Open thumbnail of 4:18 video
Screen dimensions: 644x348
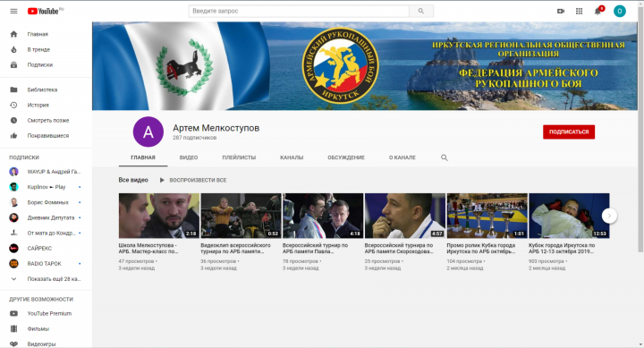pyautogui.click(x=323, y=216)
